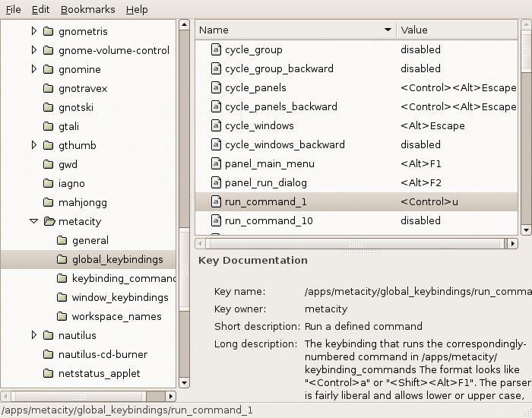Click the nautilus-cd-burner folder icon
Screen dimensions: 532x418
(49, 354)
